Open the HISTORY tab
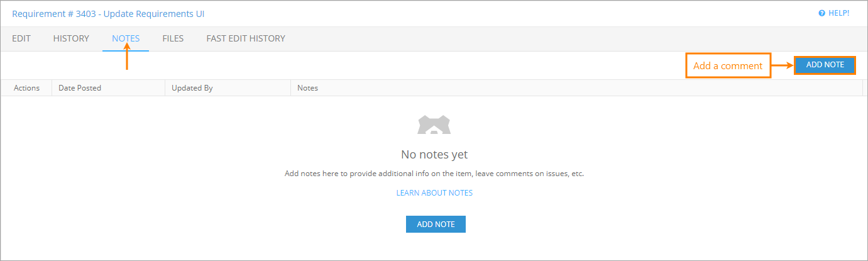 pyautogui.click(x=71, y=38)
